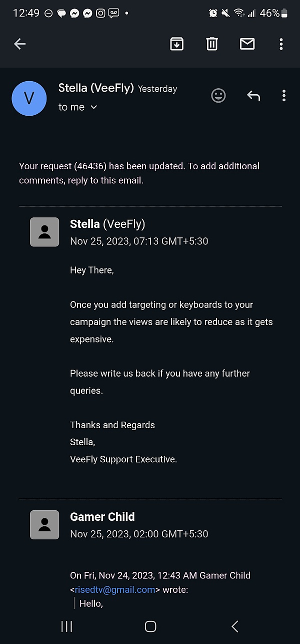Archive this email
Screen dimensions: 300x644
pyautogui.click(x=176, y=44)
